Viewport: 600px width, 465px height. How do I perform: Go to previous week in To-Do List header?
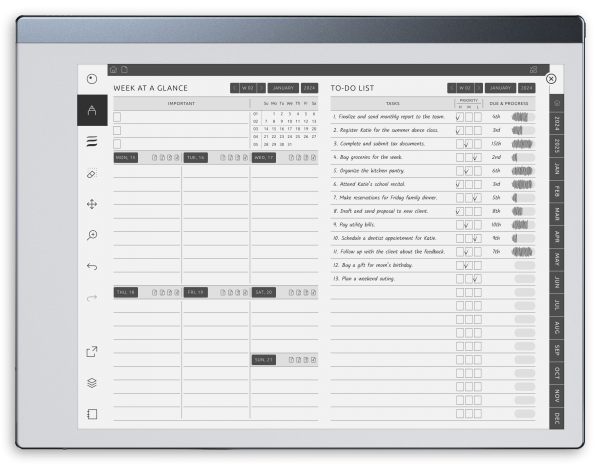pyautogui.click(x=452, y=88)
